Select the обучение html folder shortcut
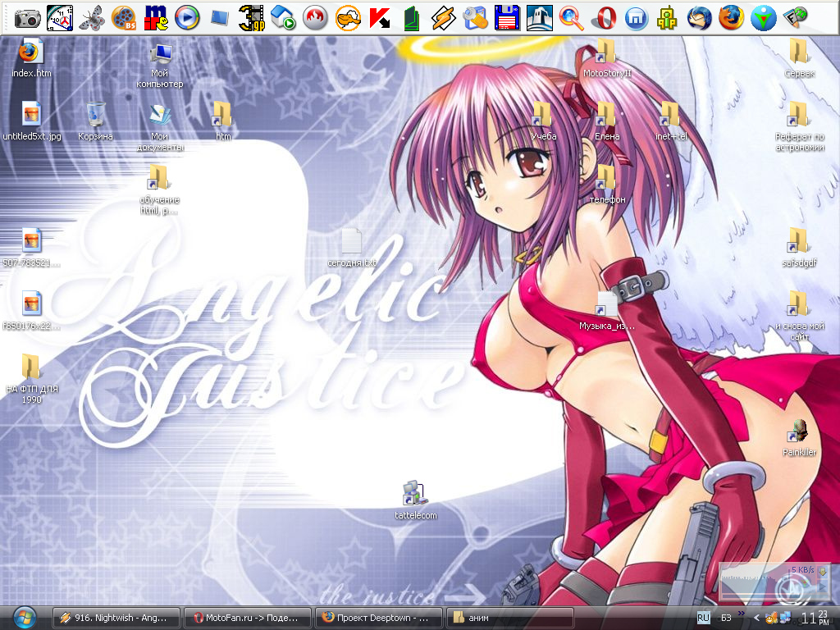Viewport: 840px width, 630px height. 160,191
